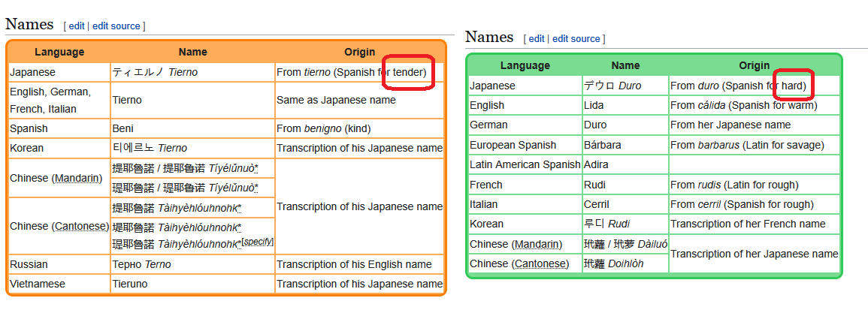The width and height of the screenshot is (868, 313).
Task: Select the Tieruno name cell
Action: (x=192, y=284)
